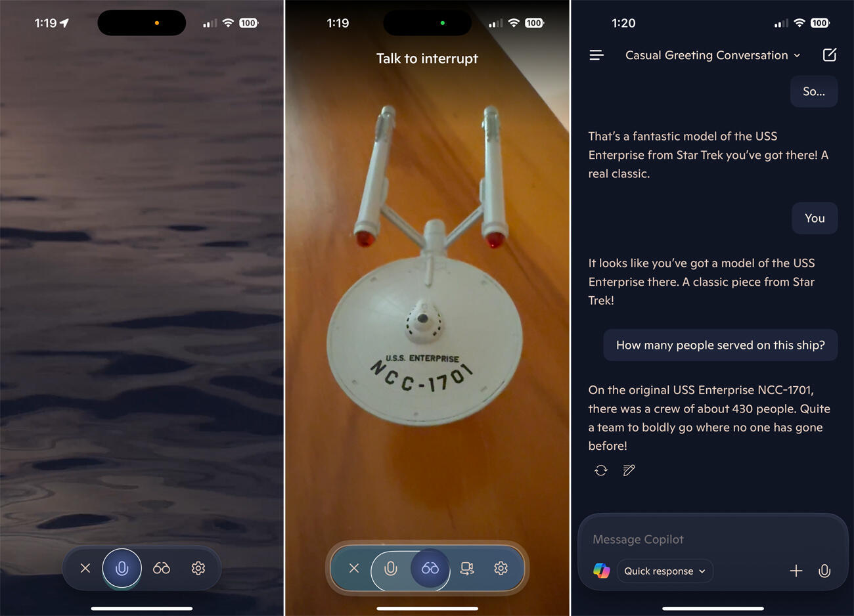The image size is (854, 616).
Task: Tap the Wi-Fi icon on the chat screen status bar
Action: 799,23
